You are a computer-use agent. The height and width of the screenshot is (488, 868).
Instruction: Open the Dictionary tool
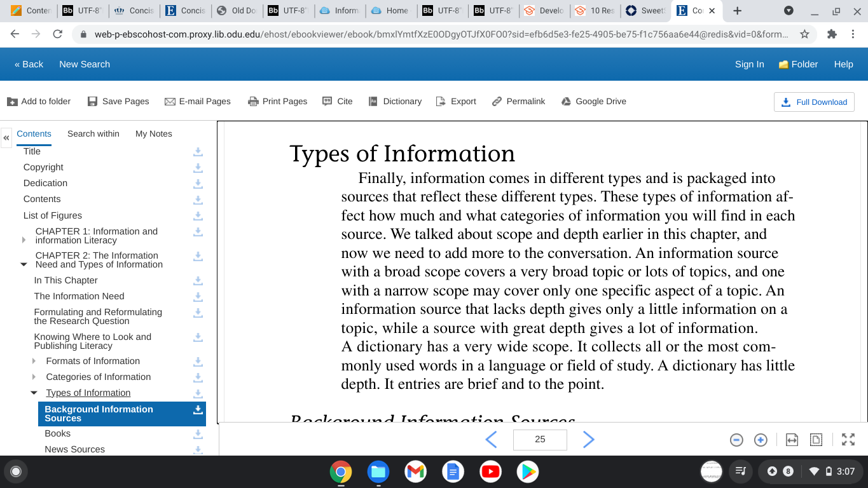coord(394,101)
